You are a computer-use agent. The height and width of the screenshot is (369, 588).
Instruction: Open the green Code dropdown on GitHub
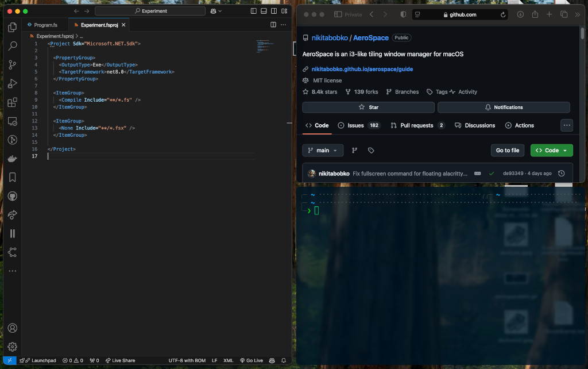coord(552,151)
